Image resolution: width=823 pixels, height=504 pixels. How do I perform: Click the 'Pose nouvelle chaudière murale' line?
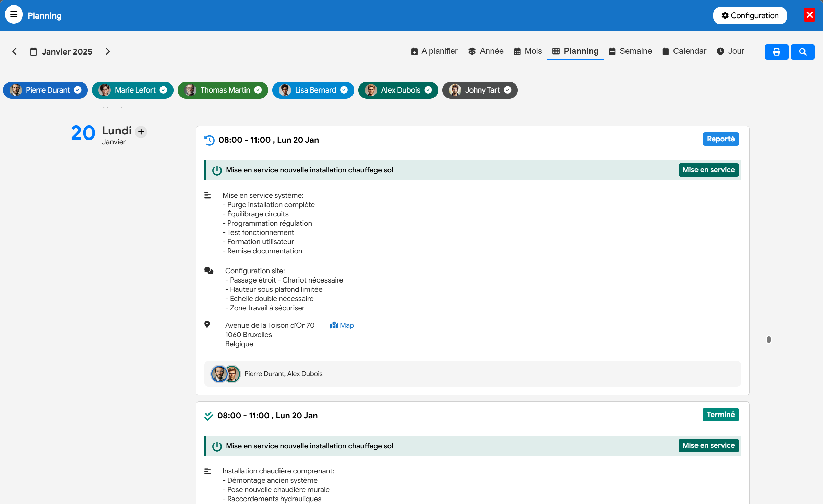(276, 490)
